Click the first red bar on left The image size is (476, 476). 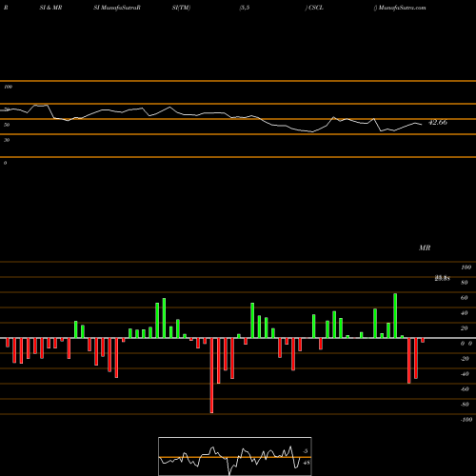click(8, 343)
